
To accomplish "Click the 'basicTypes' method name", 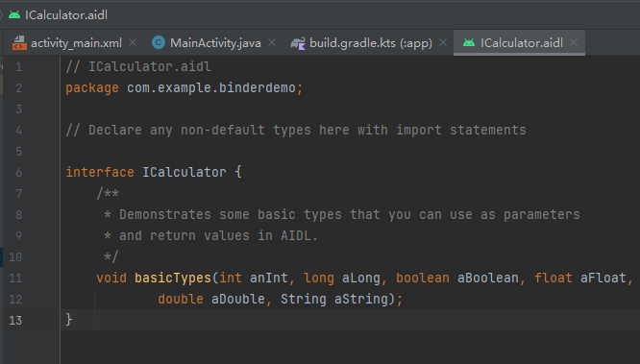I will [x=173, y=279].
